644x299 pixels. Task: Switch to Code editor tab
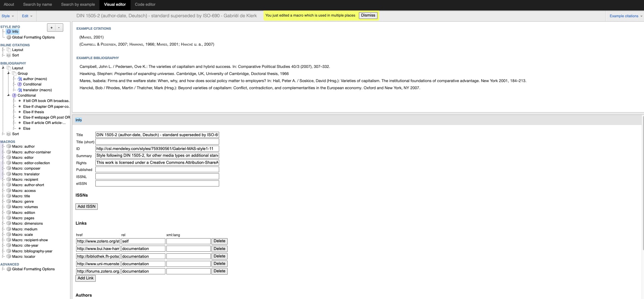[145, 5]
